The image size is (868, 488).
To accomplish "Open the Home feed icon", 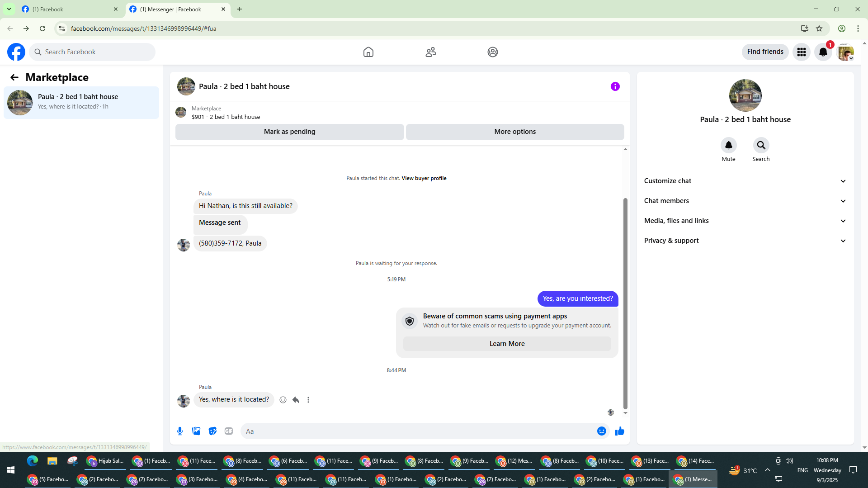I will pyautogui.click(x=368, y=52).
